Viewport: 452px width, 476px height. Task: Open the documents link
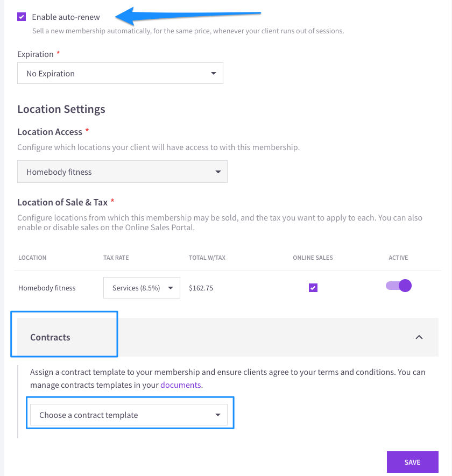coord(180,385)
